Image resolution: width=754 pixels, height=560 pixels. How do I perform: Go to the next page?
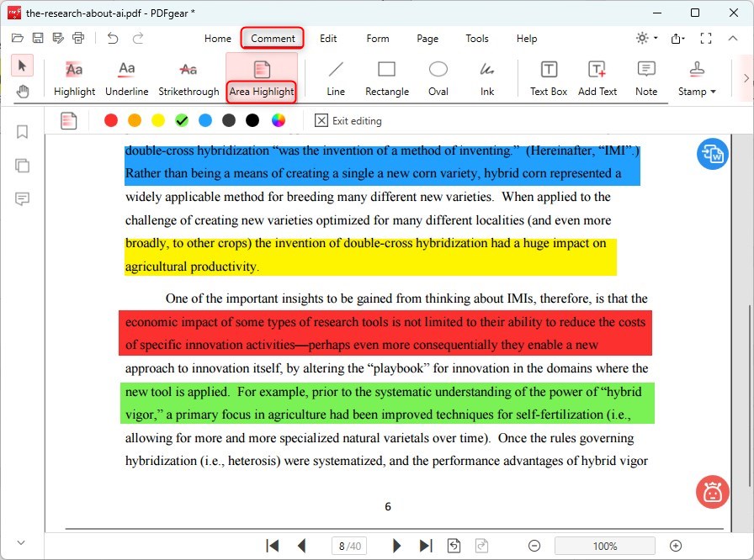[396, 546]
